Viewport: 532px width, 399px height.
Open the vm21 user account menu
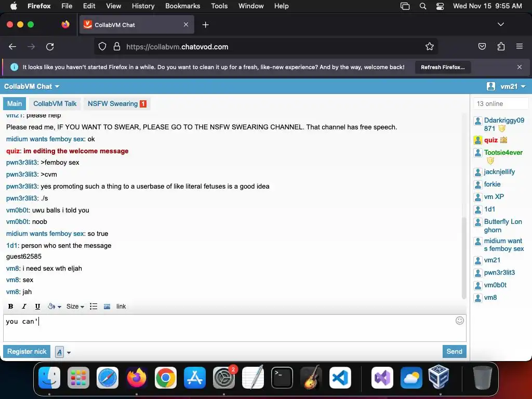506,87
